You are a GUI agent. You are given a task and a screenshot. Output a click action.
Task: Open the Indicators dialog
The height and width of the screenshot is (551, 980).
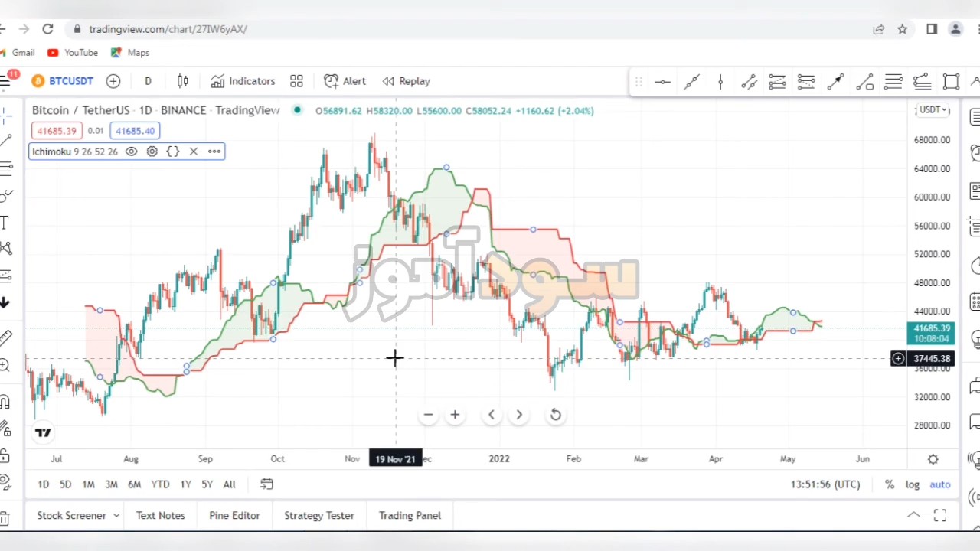pos(243,81)
